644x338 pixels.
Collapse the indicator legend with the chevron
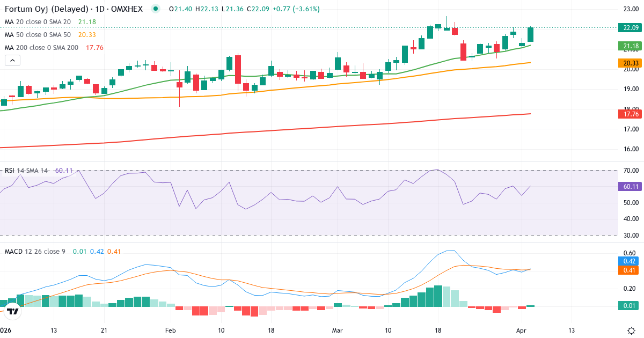point(12,60)
